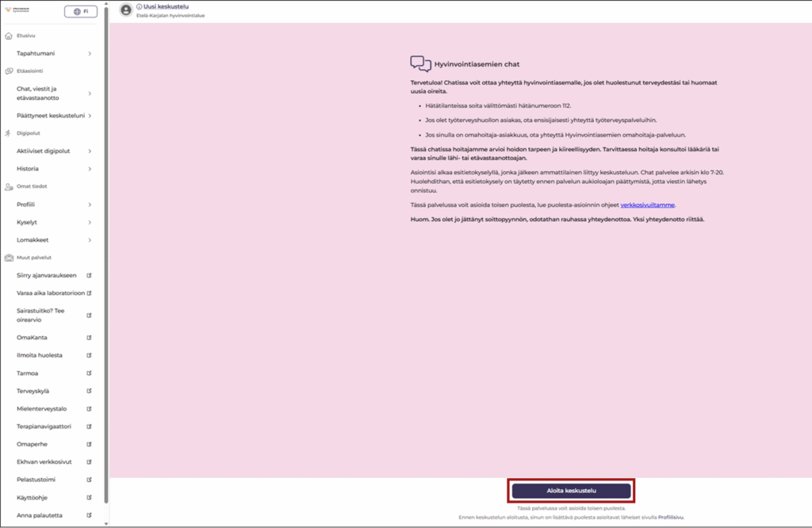Click external link icon beside Terveyskylä
This screenshot has width=812, height=528.
click(90, 391)
